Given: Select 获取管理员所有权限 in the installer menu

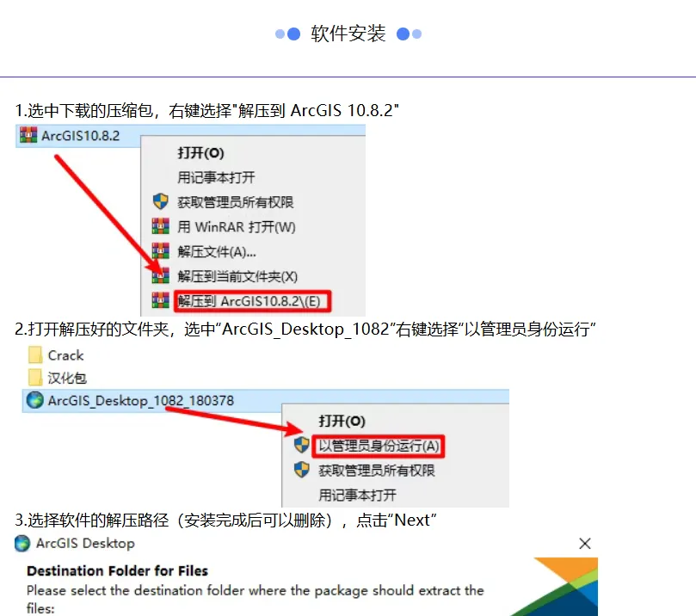Looking at the screenshot, I should click(377, 471).
